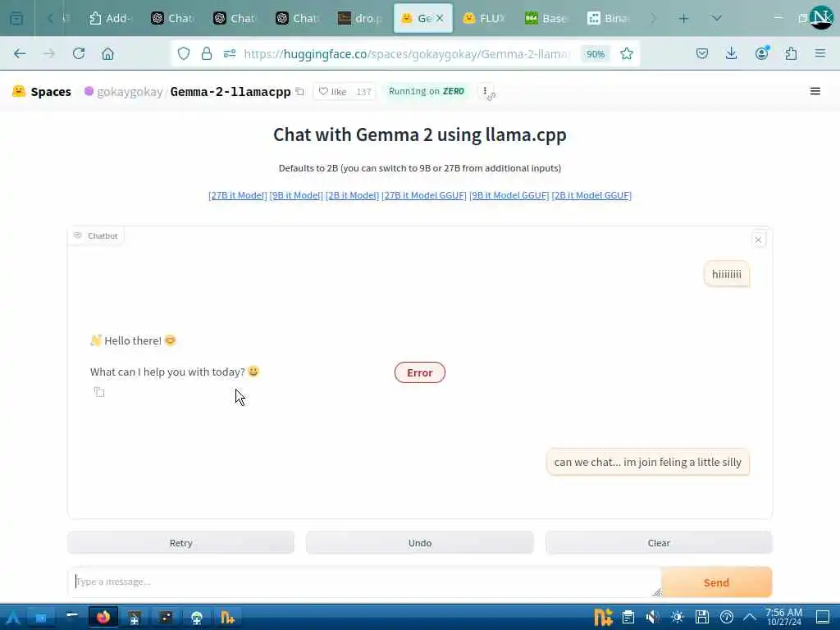Send the chat message

coord(716,582)
